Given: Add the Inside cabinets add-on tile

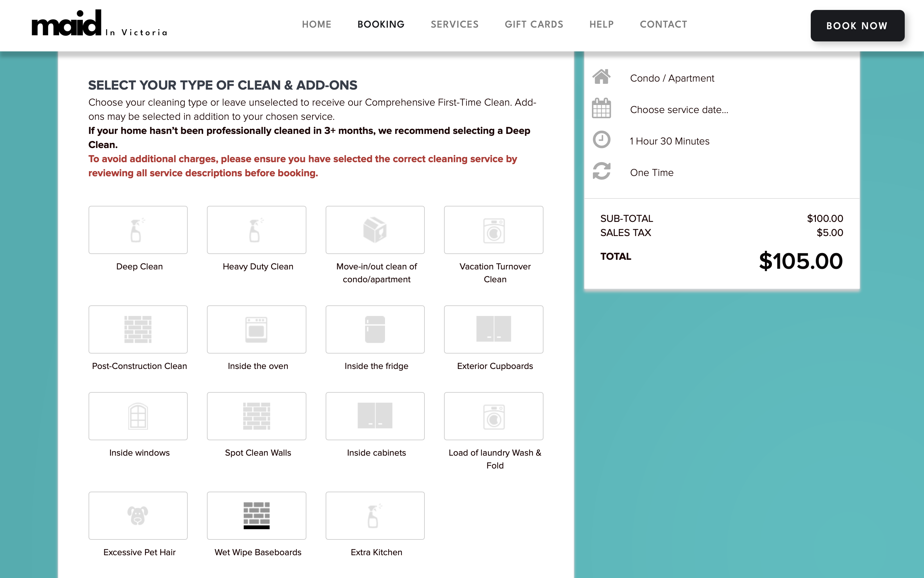Looking at the screenshot, I should coord(375,416).
